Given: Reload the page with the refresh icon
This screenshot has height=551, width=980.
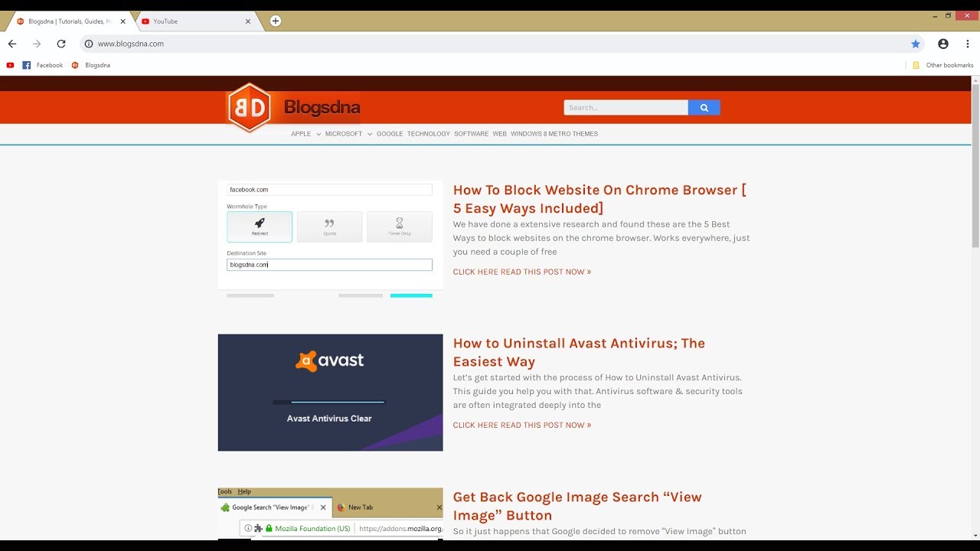Looking at the screenshot, I should [x=61, y=44].
